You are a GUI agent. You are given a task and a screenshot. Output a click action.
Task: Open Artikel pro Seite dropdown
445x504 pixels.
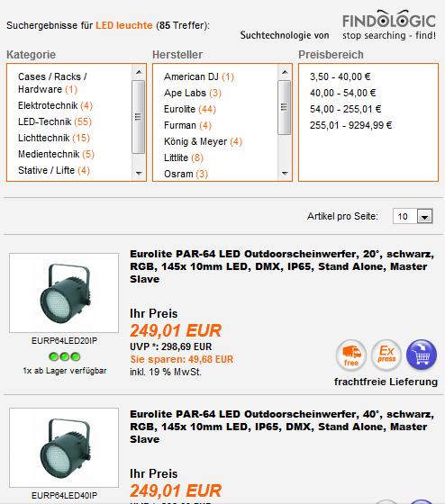point(413,216)
